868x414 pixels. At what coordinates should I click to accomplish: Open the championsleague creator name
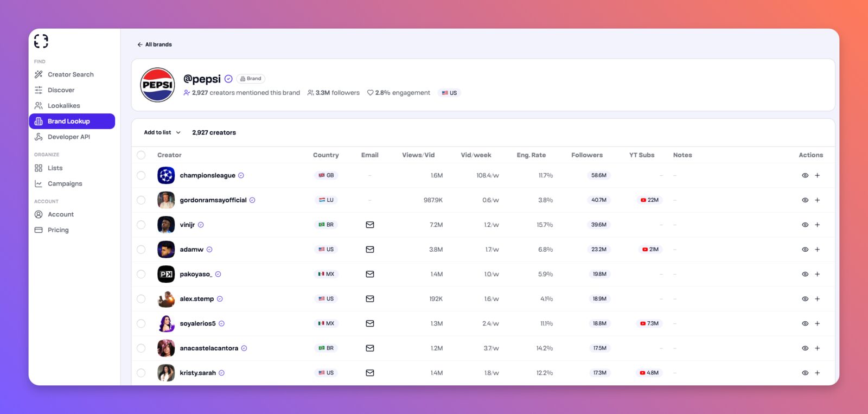pyautogui.click(x=208, y=175)
